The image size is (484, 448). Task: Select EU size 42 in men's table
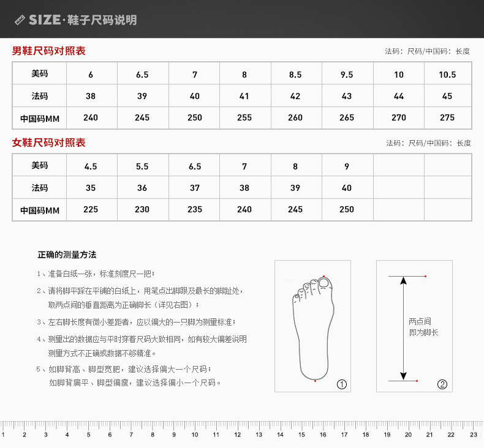tap(295, 96)
